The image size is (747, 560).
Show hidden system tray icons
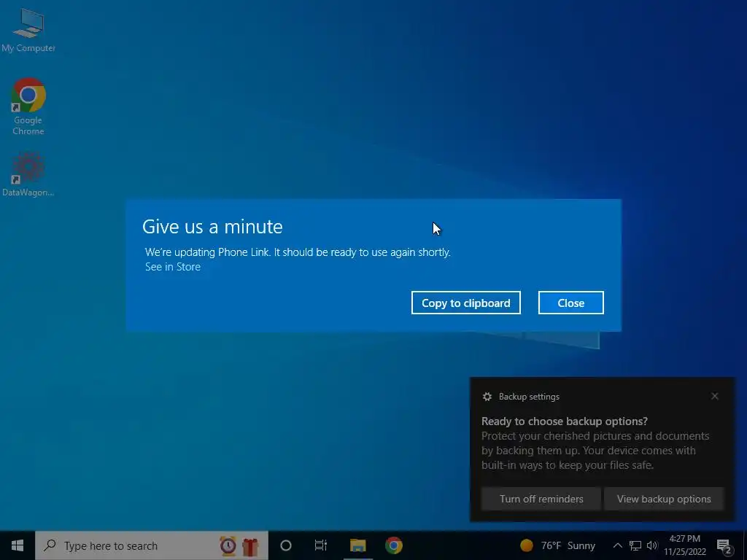[617, 545]
